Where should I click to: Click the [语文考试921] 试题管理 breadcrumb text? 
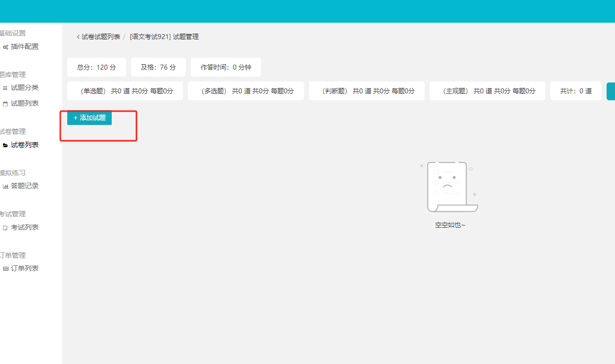point(164,37)
